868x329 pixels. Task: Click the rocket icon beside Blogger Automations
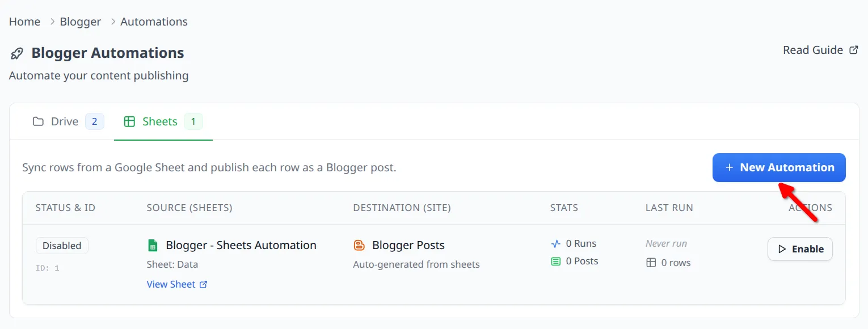coord(17,53)
